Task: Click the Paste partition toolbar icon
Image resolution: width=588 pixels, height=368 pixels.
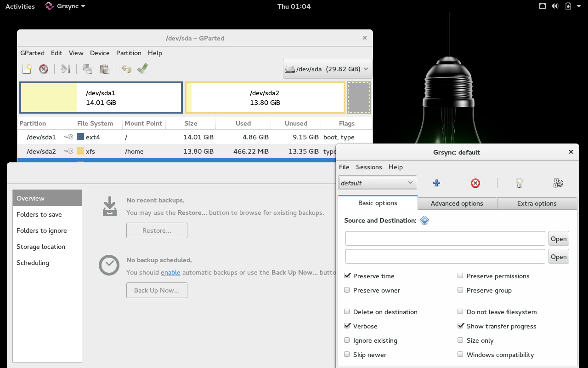Action: 105,69
